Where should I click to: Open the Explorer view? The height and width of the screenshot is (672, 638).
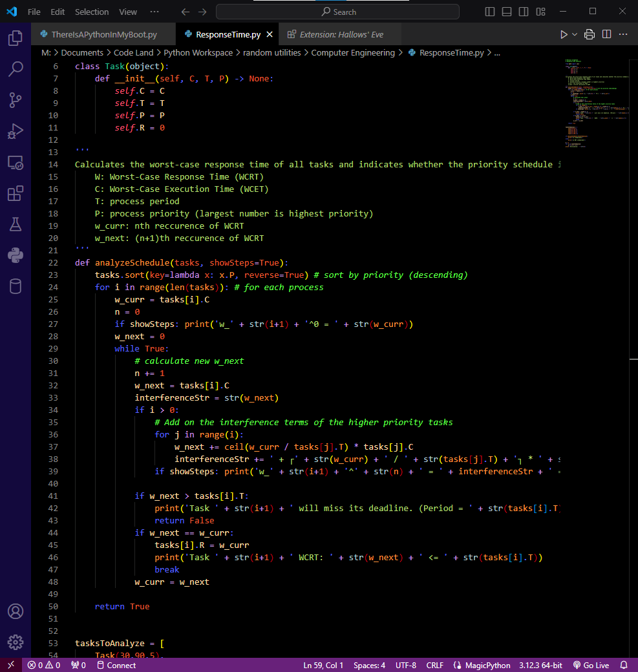click(16, 38)
